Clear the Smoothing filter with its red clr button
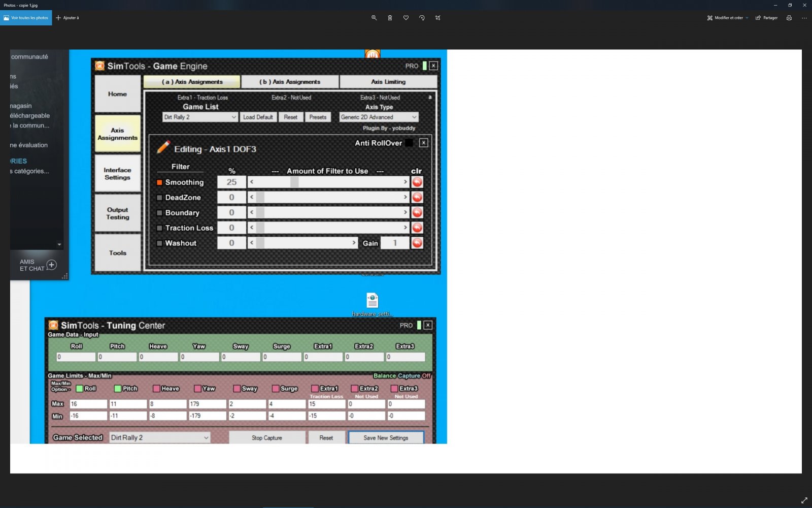 (417, 182)
